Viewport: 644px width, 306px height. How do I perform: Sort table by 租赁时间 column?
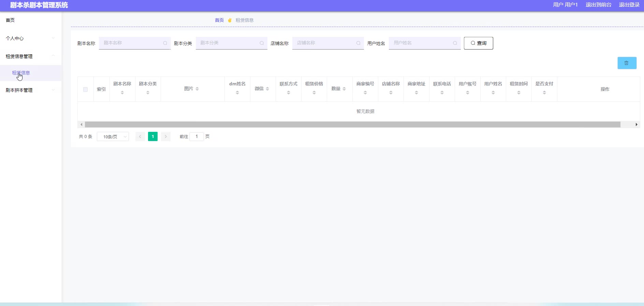519,93
